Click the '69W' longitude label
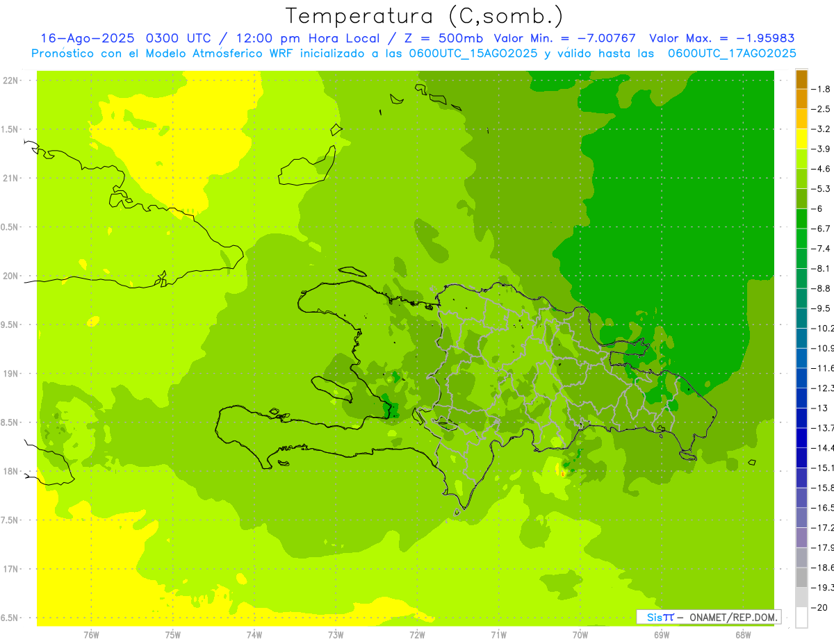 (662, 634)
